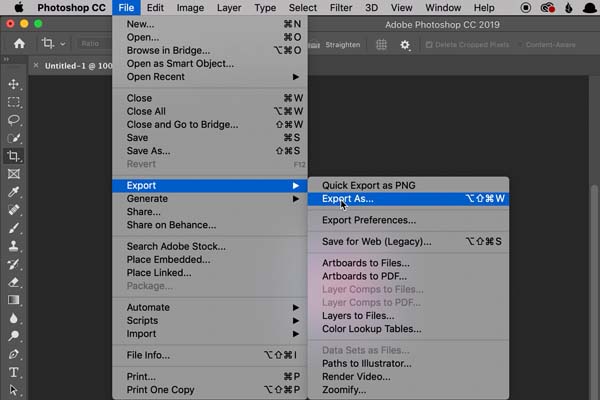Select Save for Web (Legacy)...
The height and width of the screenshot is (400, 600).
408,242
